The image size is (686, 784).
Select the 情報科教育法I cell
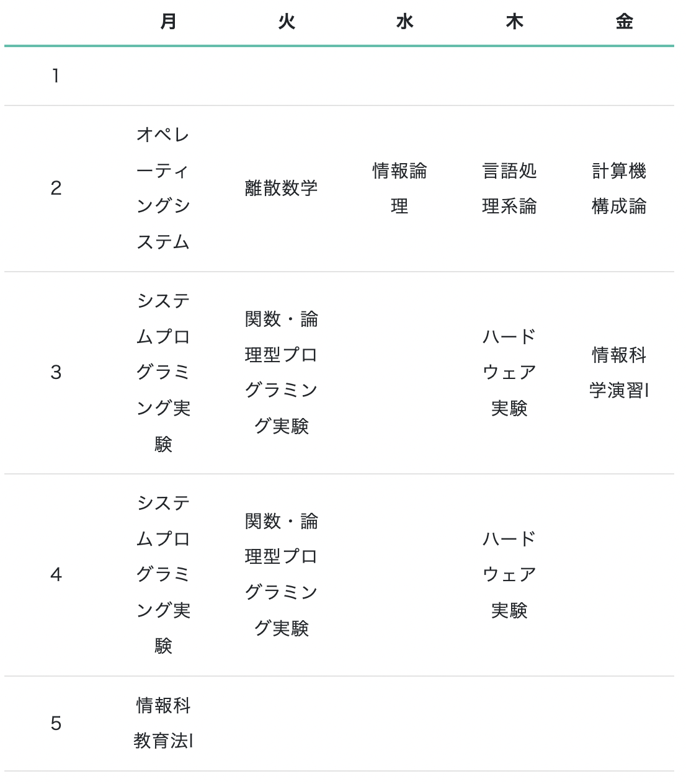(x=163, y=723)
